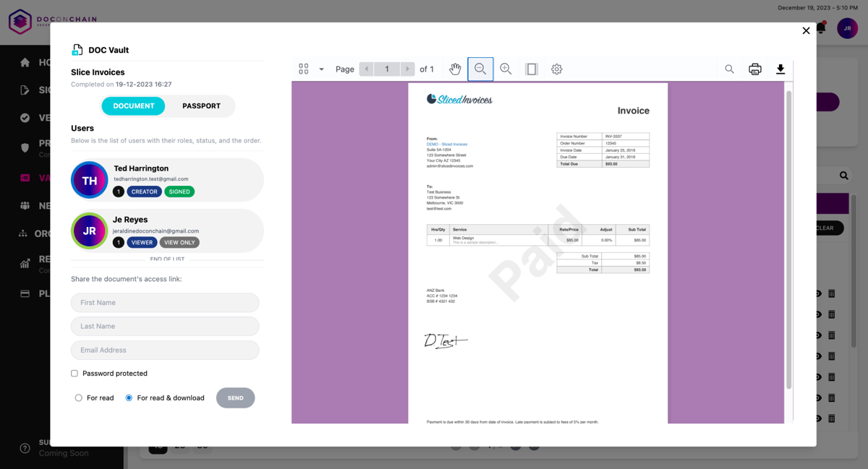This screenshot has width=868, height=469.
Task: Enable the Password protected checkbox
Action: coord(74,373)
